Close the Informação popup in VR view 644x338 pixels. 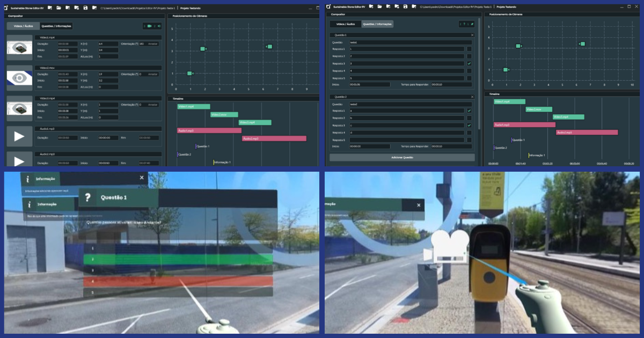[142, 178]
